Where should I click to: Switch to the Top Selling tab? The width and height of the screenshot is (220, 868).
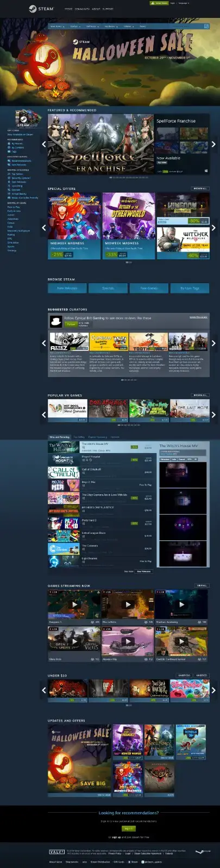pos(79,437)
